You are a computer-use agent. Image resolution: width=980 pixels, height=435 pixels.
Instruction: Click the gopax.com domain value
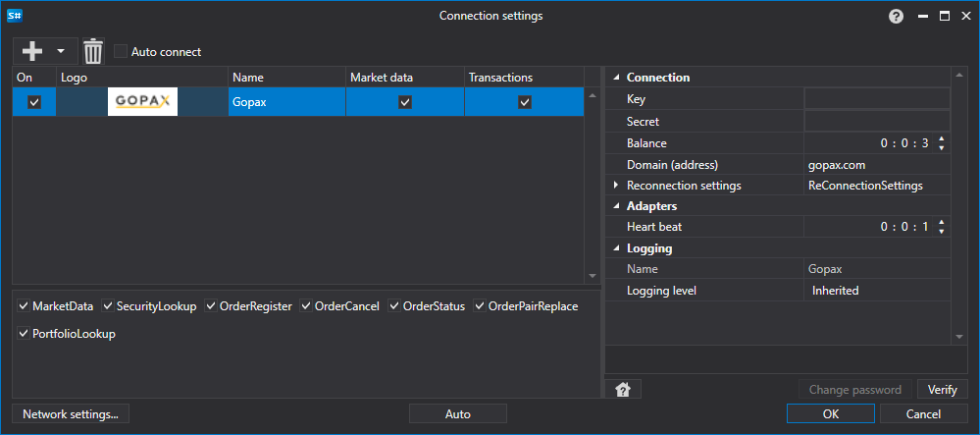click(x=837, y=165)
